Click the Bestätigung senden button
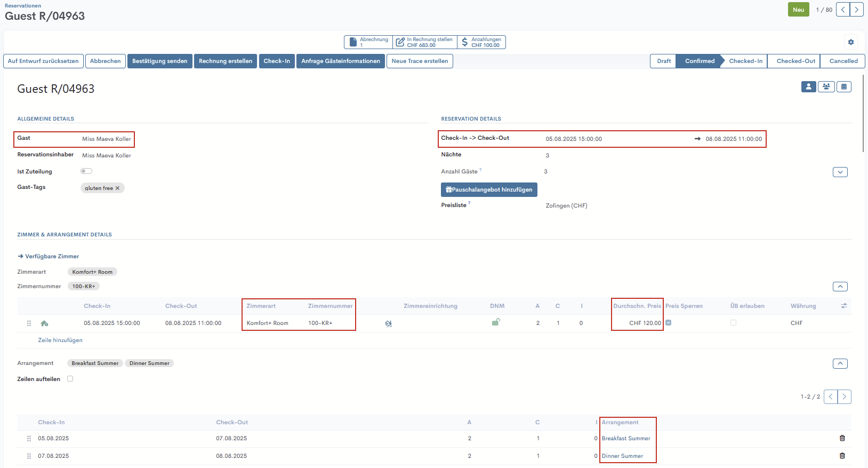868x468 pixels. coord(159,61)
